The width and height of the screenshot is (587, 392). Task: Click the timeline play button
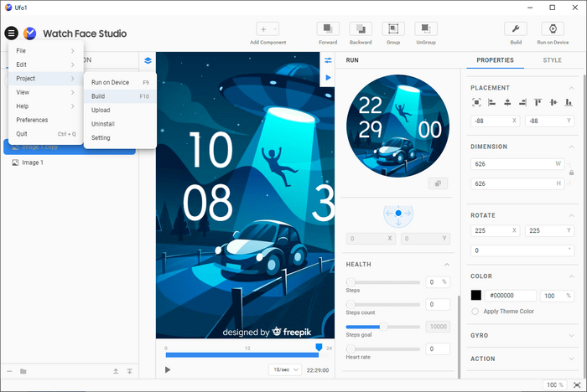point(168,369)
